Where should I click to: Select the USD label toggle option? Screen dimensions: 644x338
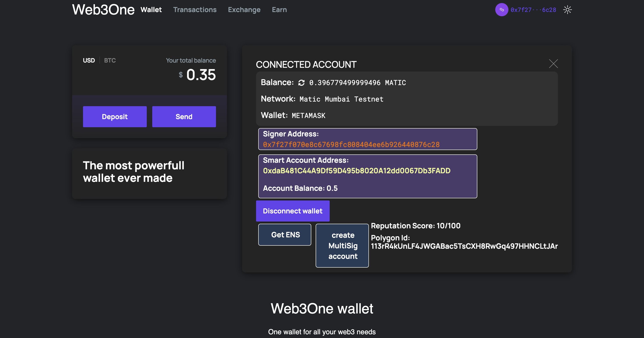click(x=88, y=60)
